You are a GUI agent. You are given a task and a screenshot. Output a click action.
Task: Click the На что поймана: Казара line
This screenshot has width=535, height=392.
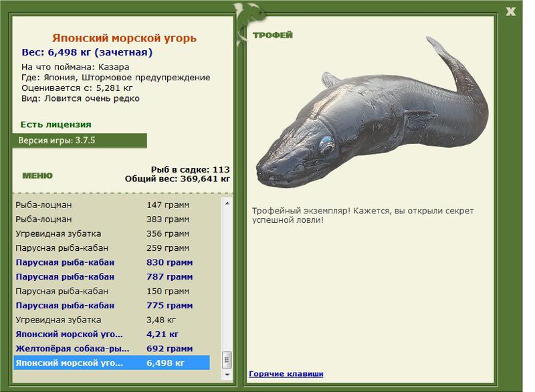tap(75, 67)
